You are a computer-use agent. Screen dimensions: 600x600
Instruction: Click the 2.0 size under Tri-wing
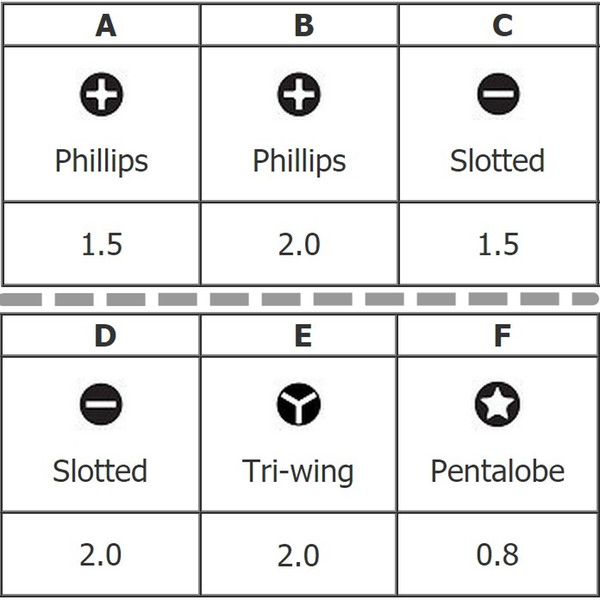(298, 555)
